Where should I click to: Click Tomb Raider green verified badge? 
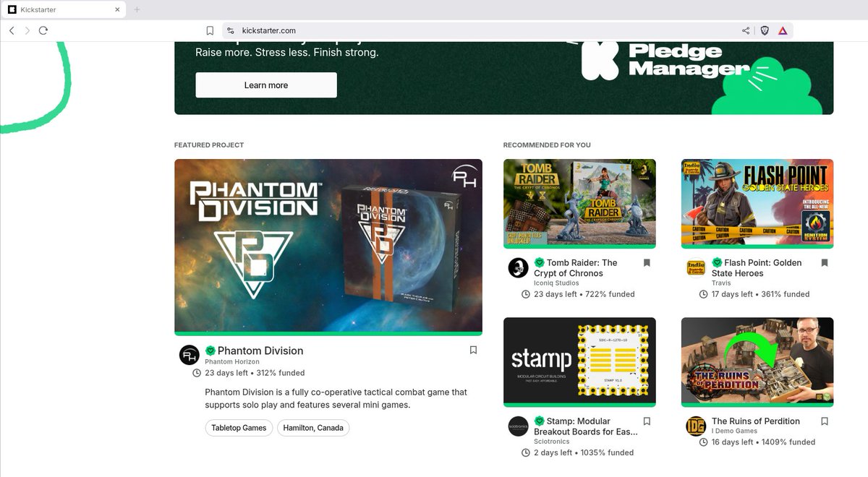tap(539, 263)
